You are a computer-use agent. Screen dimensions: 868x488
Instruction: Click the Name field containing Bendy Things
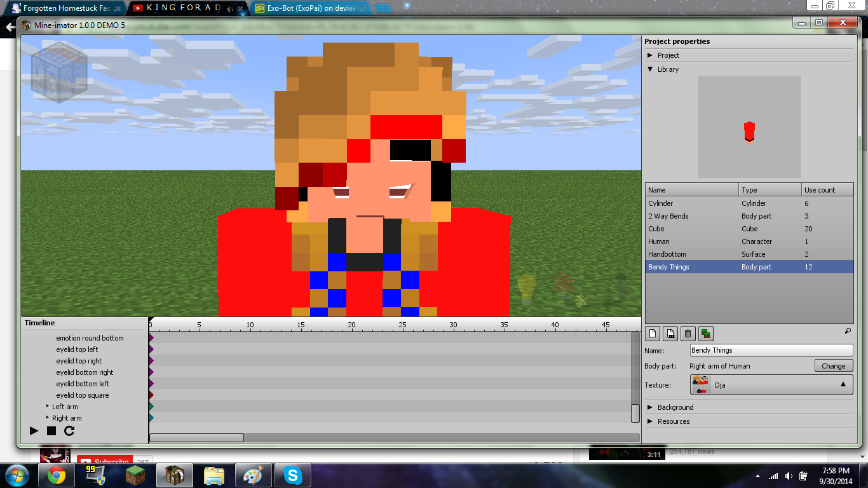[771, 350]
